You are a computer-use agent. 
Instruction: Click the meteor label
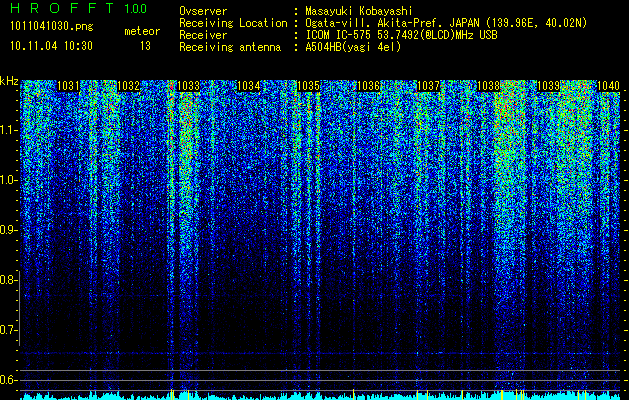142,31
